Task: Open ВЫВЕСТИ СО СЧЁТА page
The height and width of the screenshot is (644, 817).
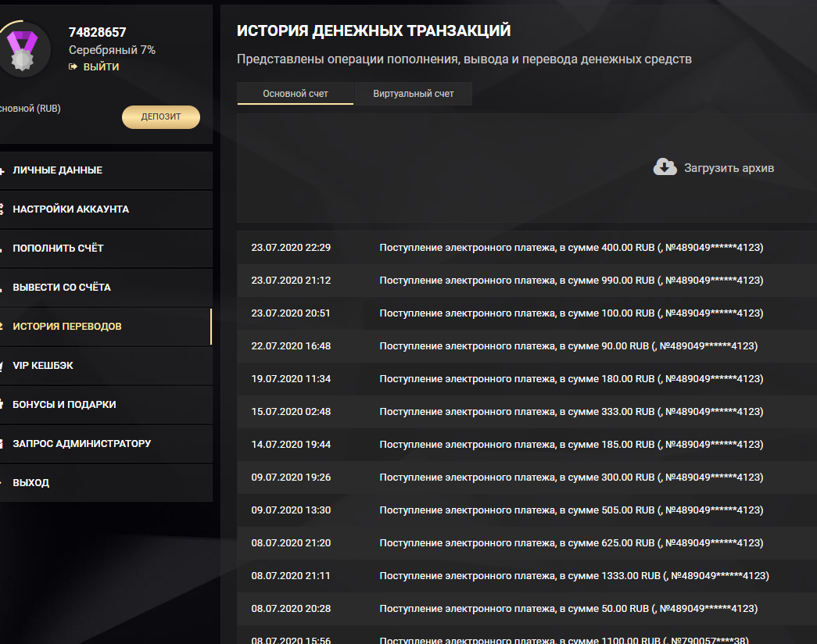Action: 62,288
